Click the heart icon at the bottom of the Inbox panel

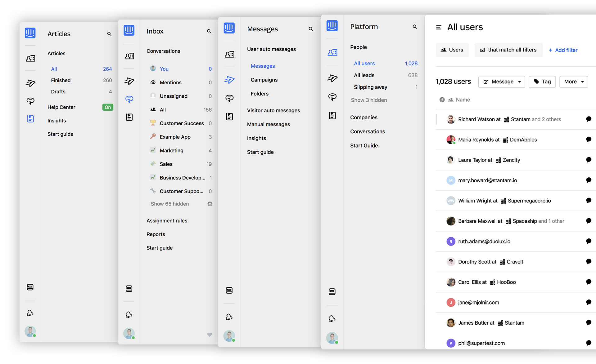pyautogui.click(x=210, y=335)
